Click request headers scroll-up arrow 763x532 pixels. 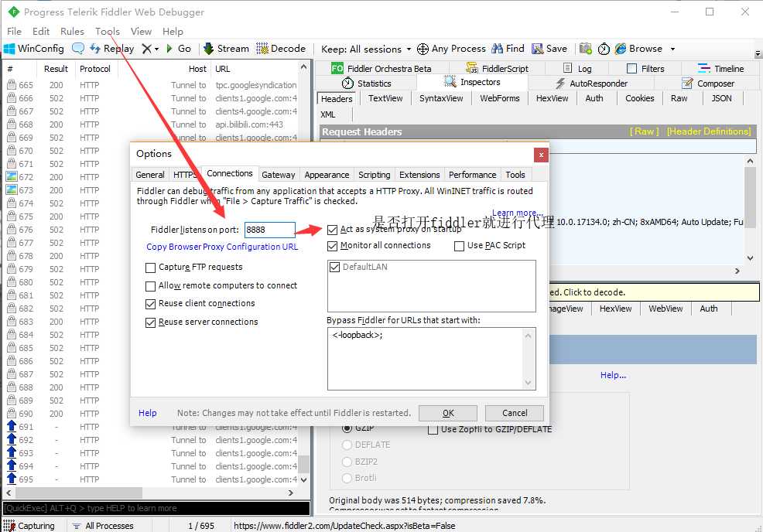[750, 161]
